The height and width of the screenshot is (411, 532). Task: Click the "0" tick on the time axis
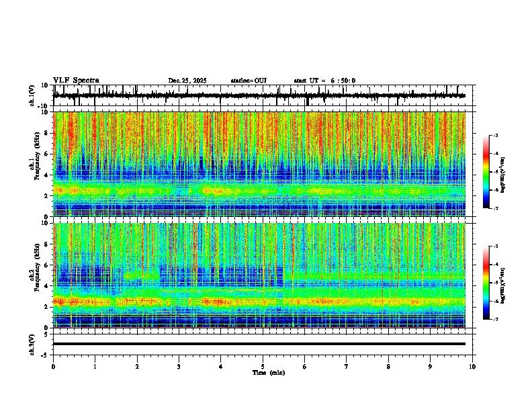(x=53, y=367)
